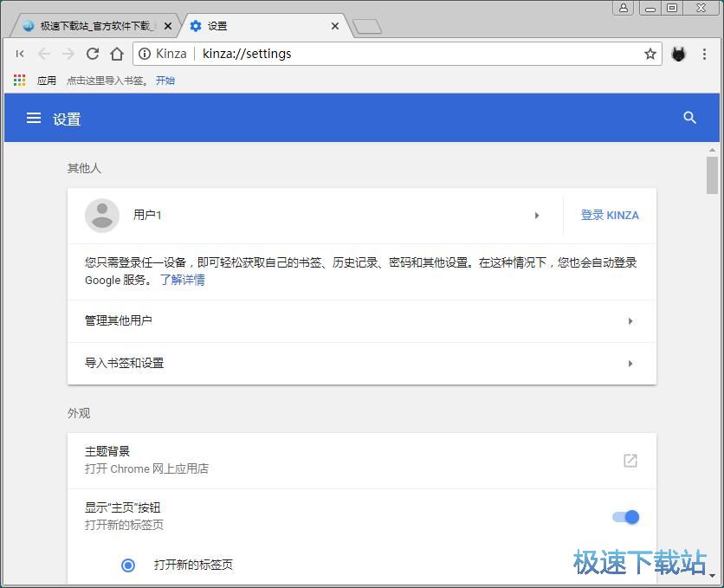Open the Kinza cat extension icon
724x588 pixels.
coord(678,54)
